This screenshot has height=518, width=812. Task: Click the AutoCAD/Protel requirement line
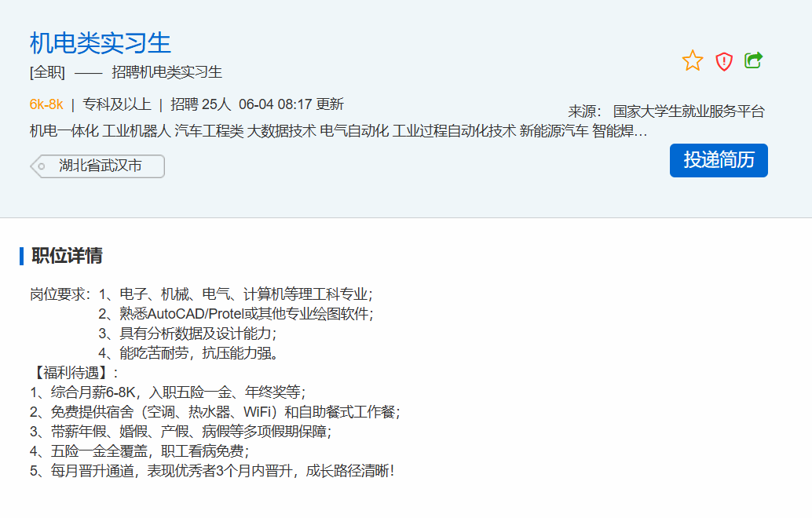(236, 314)
